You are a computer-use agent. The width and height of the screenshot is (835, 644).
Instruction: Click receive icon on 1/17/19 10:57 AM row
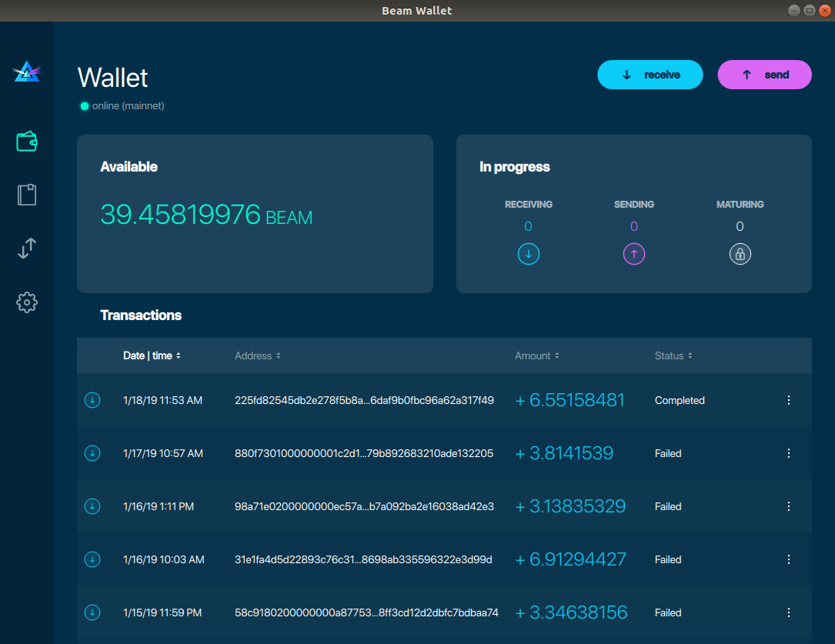tap(92, 453)
